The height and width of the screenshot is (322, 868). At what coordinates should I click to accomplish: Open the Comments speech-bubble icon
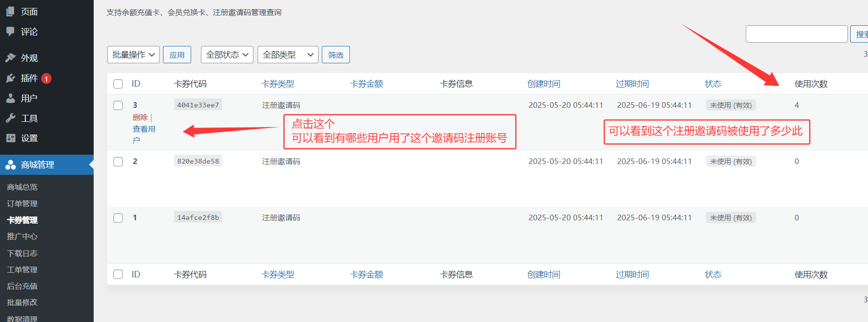(x=10, y=31)
